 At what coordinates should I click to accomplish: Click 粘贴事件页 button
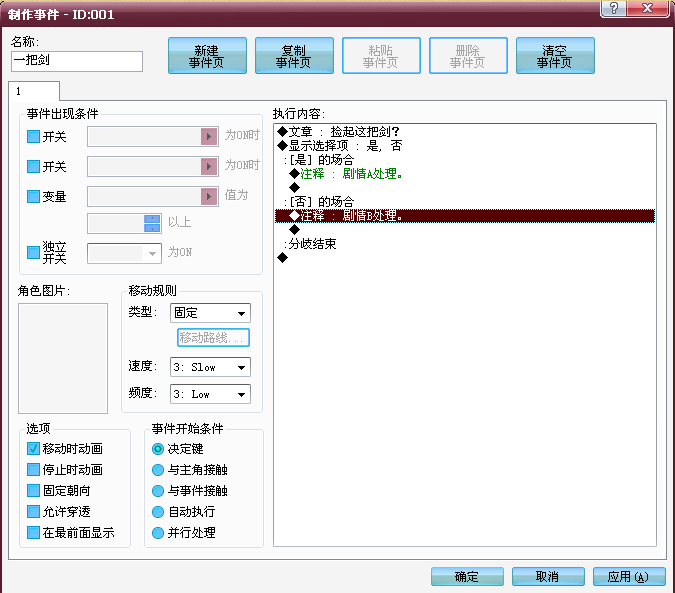pos(381,56)
